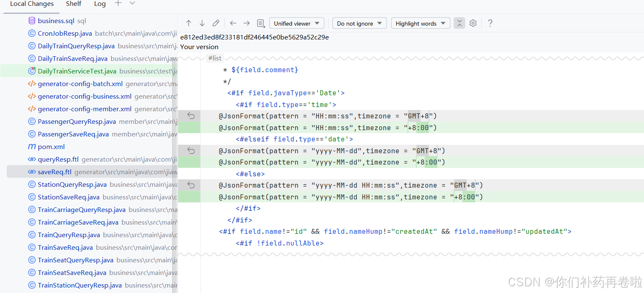This screenshot has height=293, width=644.
Task: Open diff help question mark
Action: point(490,23)
